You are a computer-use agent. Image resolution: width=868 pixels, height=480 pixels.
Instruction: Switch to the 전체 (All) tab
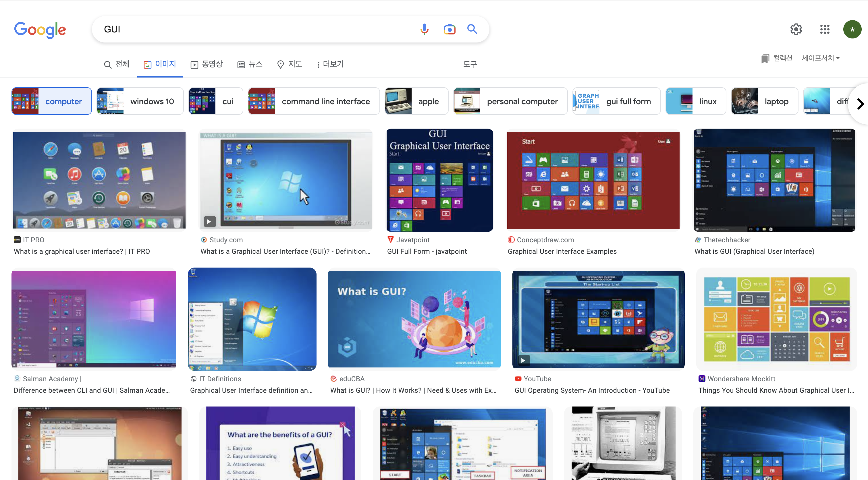pos(117,64)
